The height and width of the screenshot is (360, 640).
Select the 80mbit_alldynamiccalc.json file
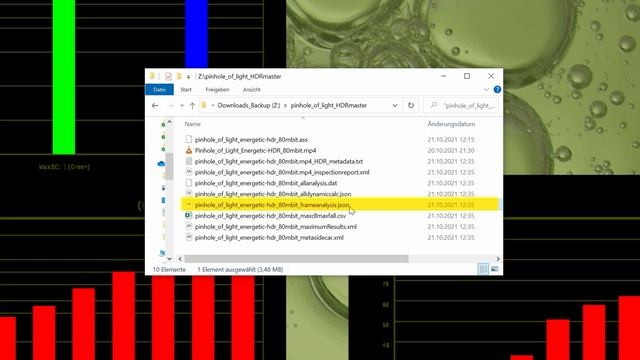pos(273,194)
